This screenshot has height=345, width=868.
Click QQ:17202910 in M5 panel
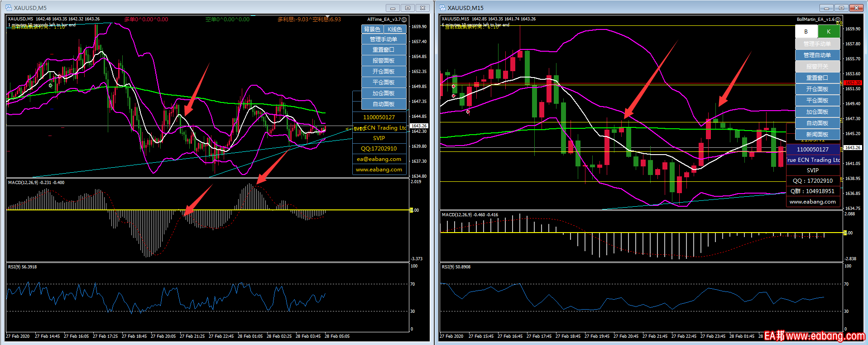[379, 149]
